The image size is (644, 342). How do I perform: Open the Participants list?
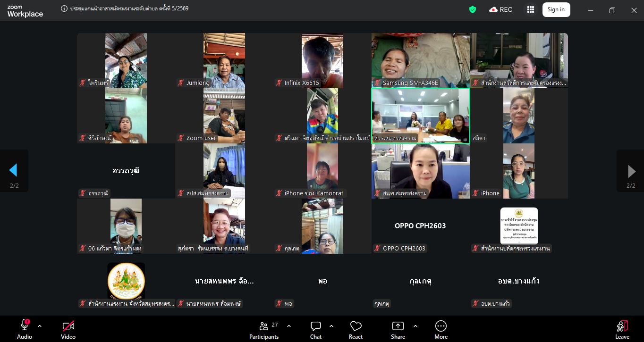point(264,330)
